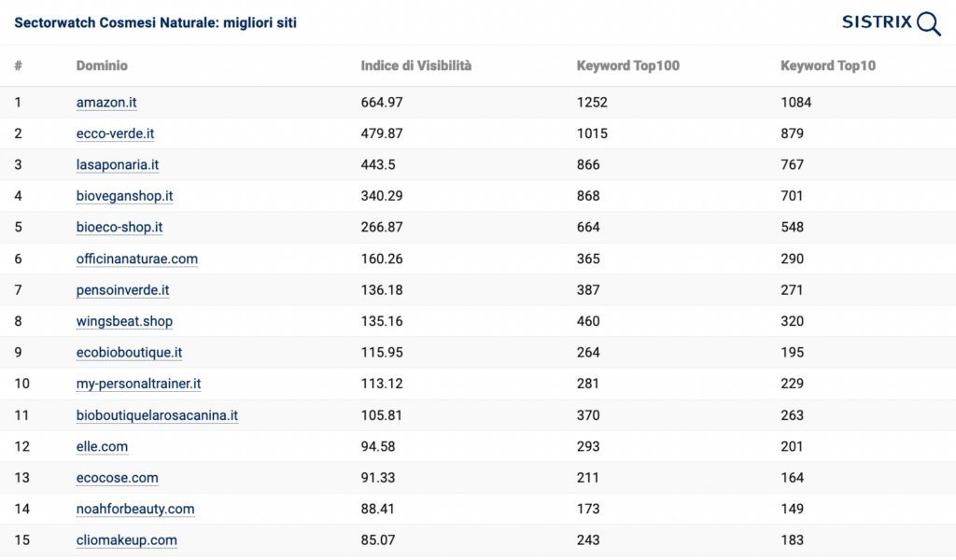956x560 pixels.
Task: Sort by Keyword Top100 column header
Action: pos(627,65)
